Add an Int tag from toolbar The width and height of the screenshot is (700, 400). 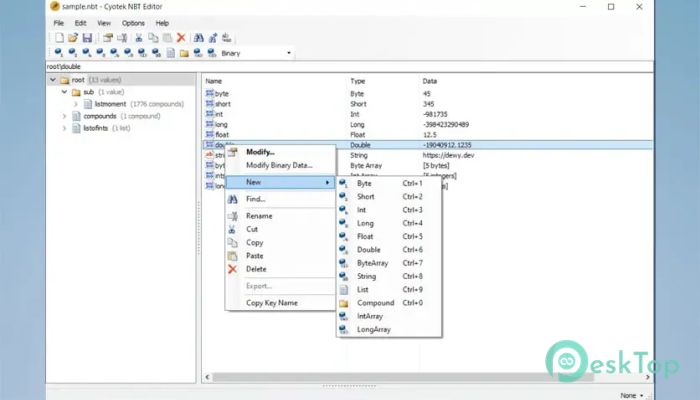pyautogui.click(x=87, y=53)
